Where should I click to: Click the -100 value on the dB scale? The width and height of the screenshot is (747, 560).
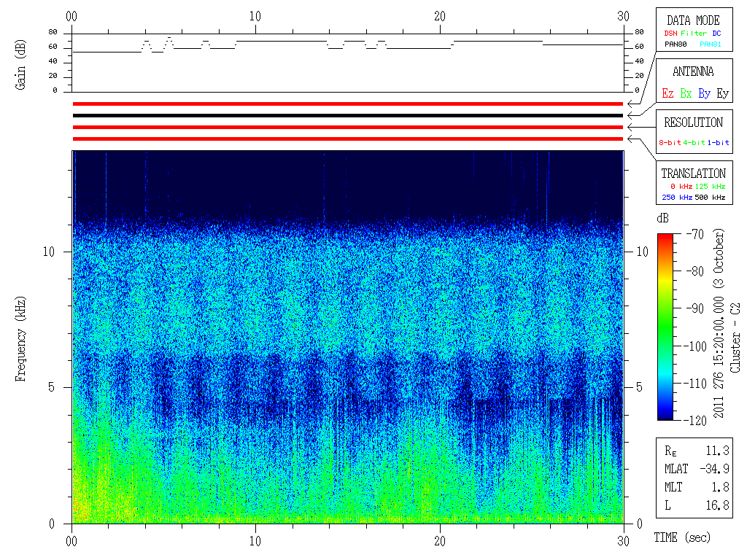click(x=694, y=346)
